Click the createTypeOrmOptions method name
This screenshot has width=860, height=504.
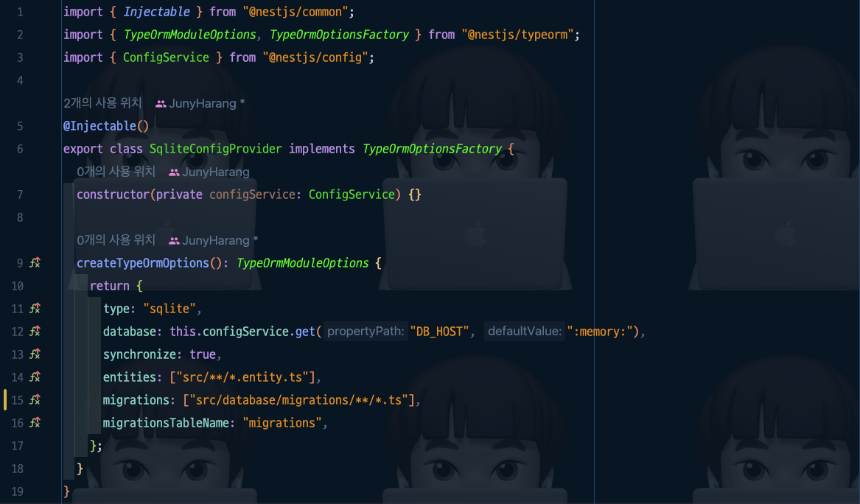point(143,263)
